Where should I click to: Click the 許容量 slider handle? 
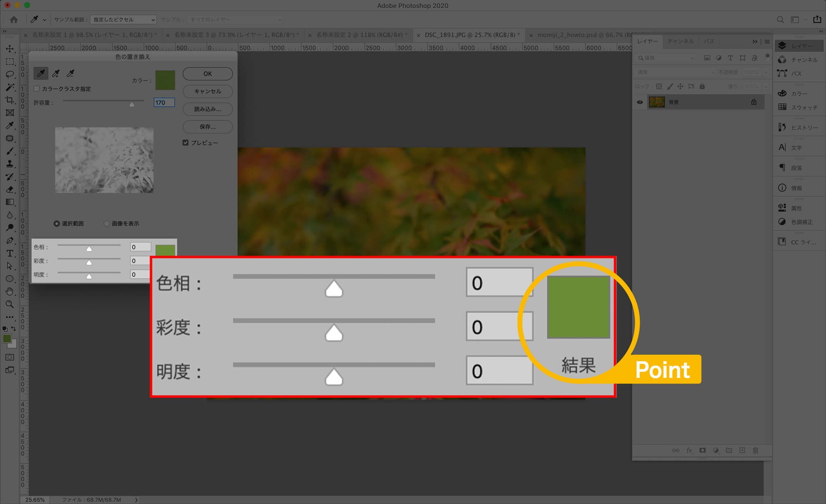pyautogui.click(x=132, y=104)
